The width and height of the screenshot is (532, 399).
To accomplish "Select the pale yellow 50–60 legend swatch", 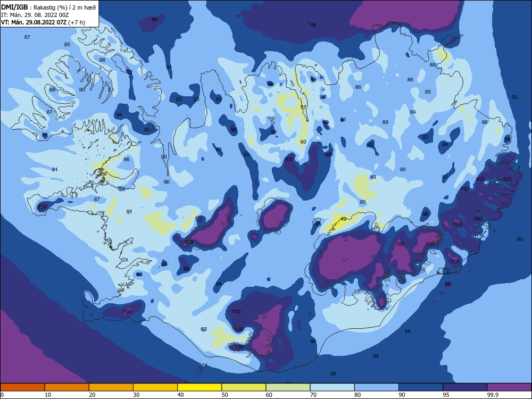I will click(x=244, y=387).
